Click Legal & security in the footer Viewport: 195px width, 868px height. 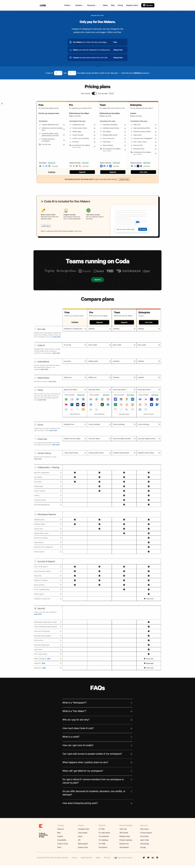pyautogui.click(x=86, y=857)
